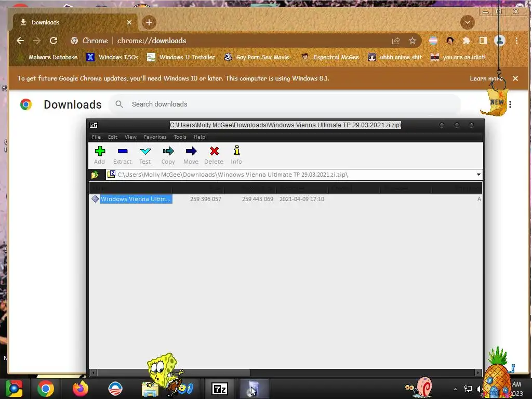The width and height of the screenshot is (532, 399).
Task: Open the uhhh anime bookmark
Action: (x=395, y=57)
